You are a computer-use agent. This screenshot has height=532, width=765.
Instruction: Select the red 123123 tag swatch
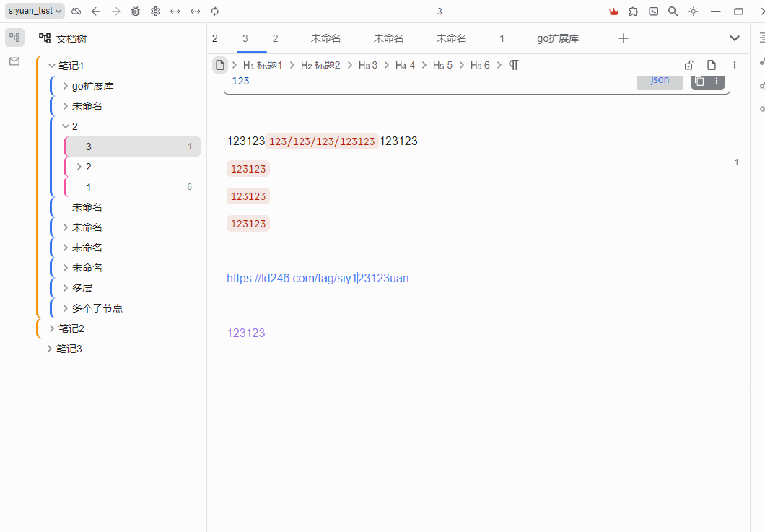pyautogui.click(x=248, y=168)
